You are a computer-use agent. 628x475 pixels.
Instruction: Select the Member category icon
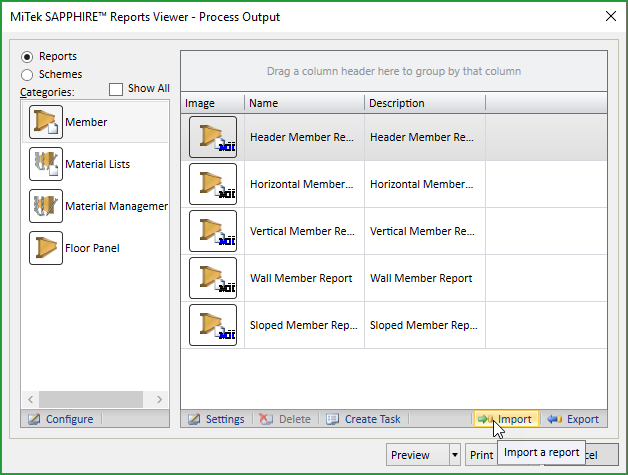[46, 122]
